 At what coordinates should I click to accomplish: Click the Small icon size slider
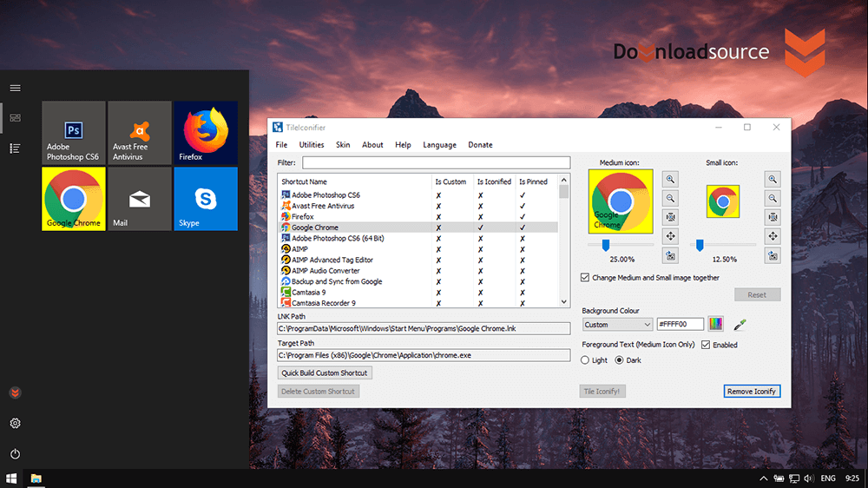[700, 245]
